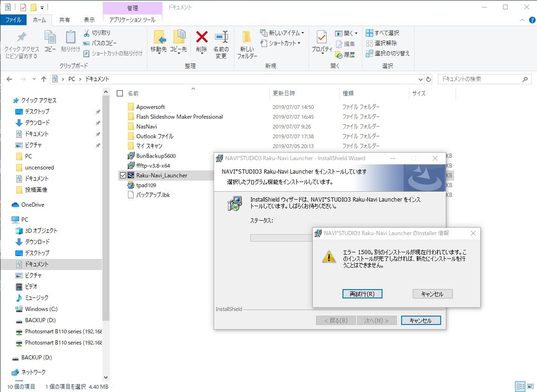This screenshot has height=392, width=537.
Task: Cancel the InstallShield Wizard installation
Action: pyautogui.click(x=421, y=320)
